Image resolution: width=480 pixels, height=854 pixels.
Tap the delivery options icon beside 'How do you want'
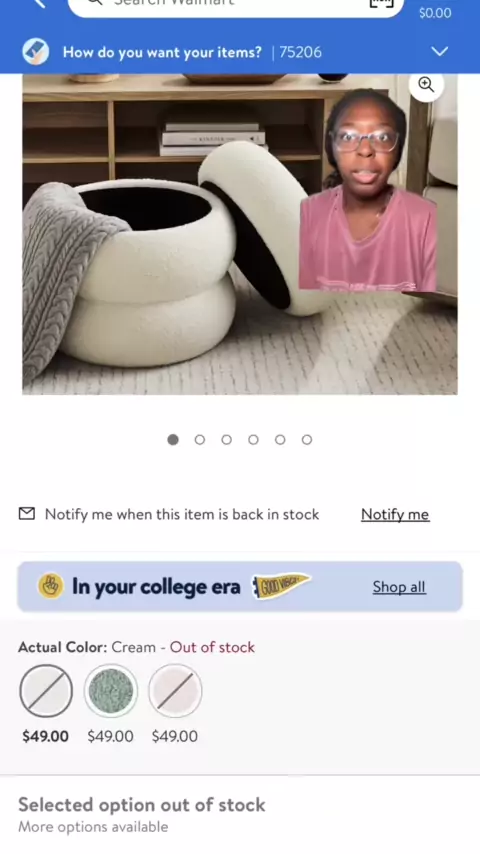pyautogui.click(x=36, y=52)
